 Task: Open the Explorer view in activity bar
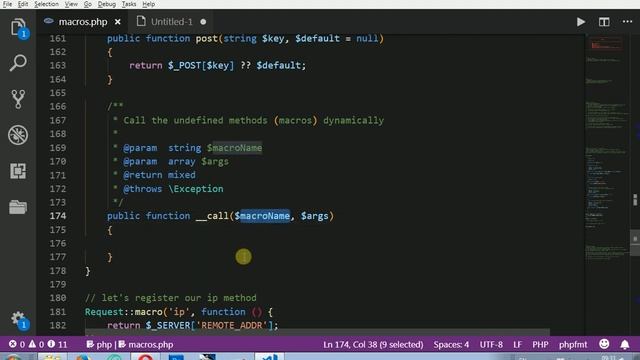[18, 28]
